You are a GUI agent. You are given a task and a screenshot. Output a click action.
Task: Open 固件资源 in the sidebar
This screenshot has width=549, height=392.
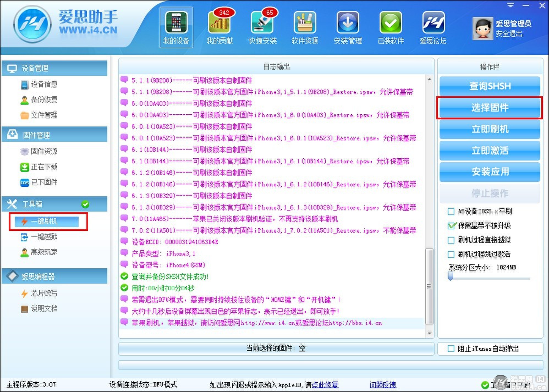click(x=44, y=151)
